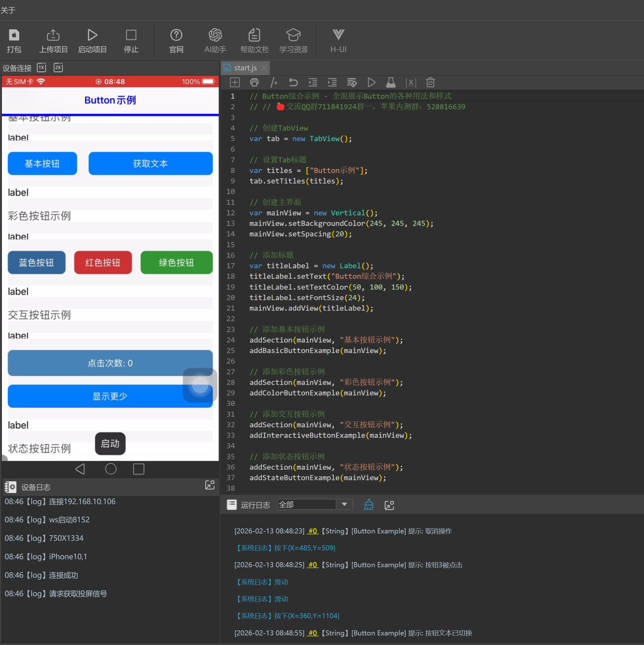Click the flask test icon

[x=391, y=82]
